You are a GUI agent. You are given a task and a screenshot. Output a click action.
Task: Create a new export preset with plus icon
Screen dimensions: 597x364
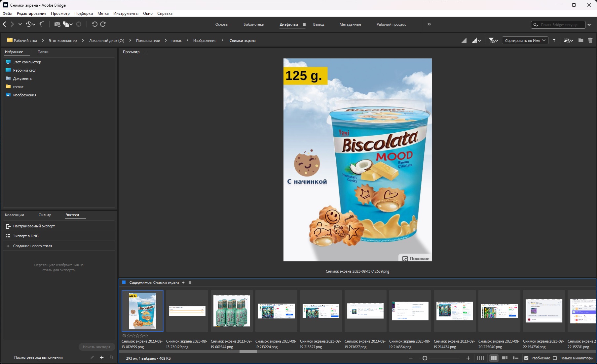pos(102,357)
